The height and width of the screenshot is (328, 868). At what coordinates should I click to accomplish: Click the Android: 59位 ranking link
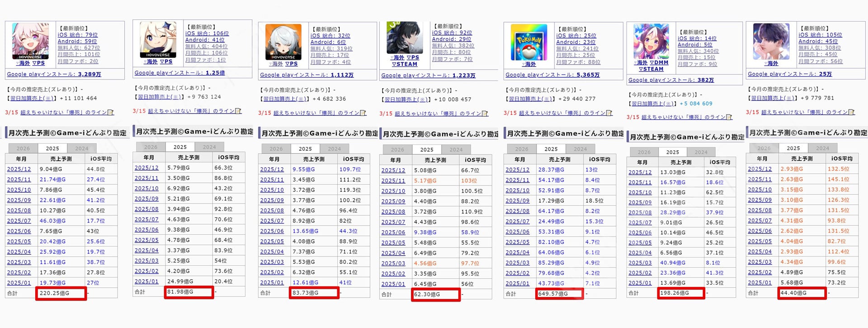(x=77, y=41)
